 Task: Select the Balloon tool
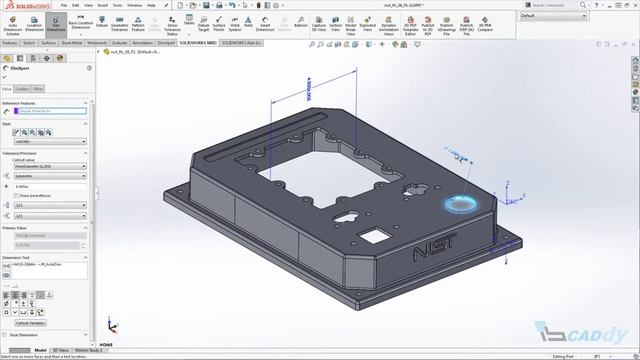pyautogui.click(x=301, y=22)
